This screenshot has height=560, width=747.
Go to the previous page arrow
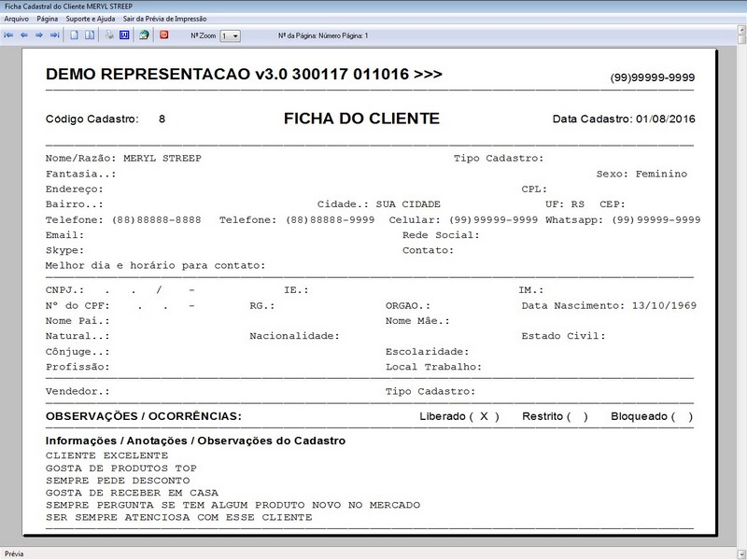[x=24, y=35]
